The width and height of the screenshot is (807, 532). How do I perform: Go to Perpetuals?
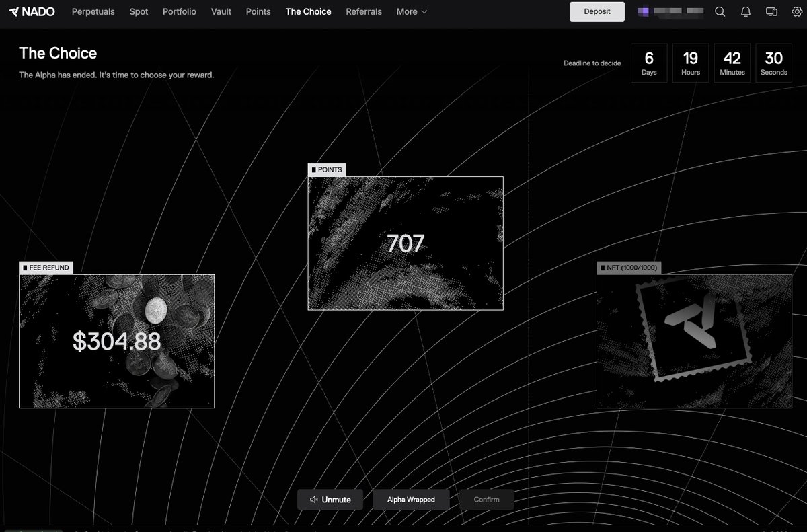pyautogui.click(x=93, y=11)
